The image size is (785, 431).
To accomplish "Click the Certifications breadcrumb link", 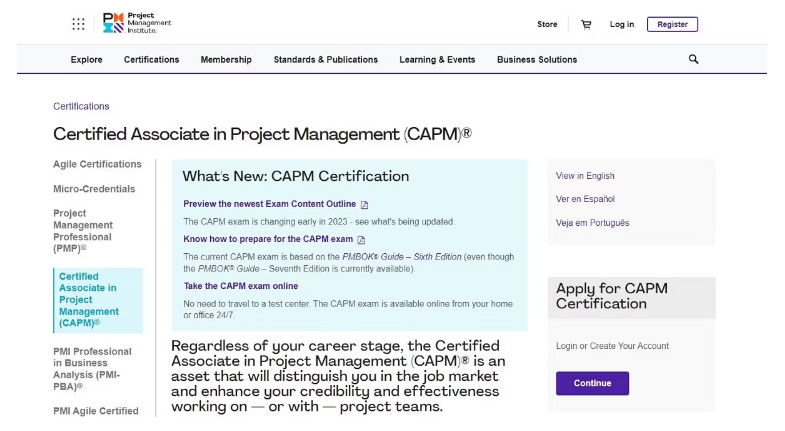I will tap(81, 106).
